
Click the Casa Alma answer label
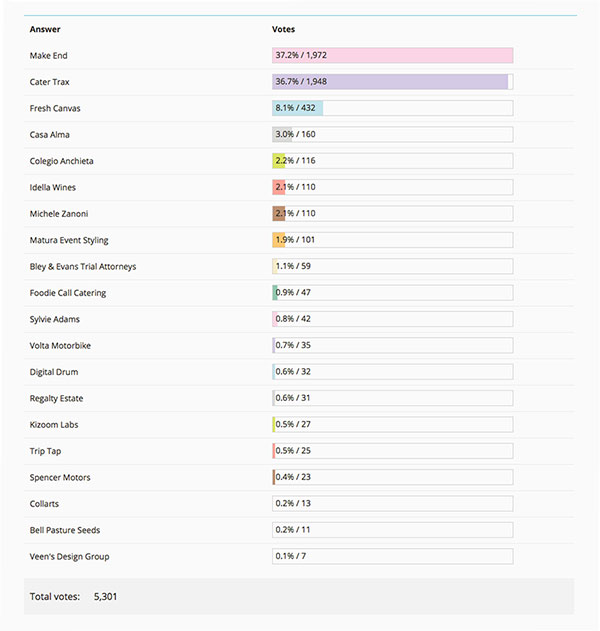click(49, 135)
